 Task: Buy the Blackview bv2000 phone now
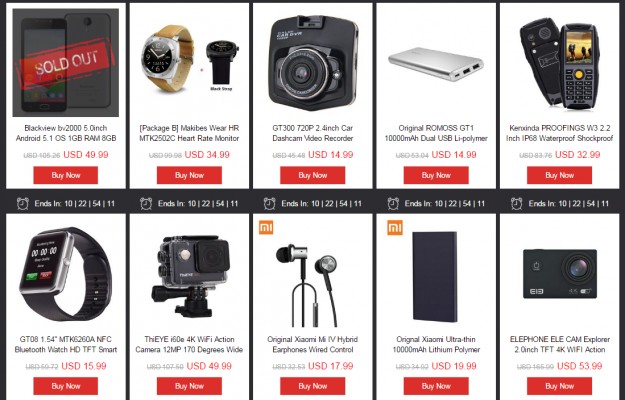tap(66, 175)
